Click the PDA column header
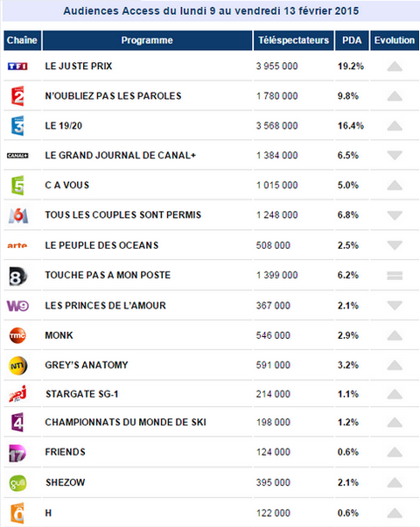The height and width of the screenshot is (527, 420). tap(352, 40)
